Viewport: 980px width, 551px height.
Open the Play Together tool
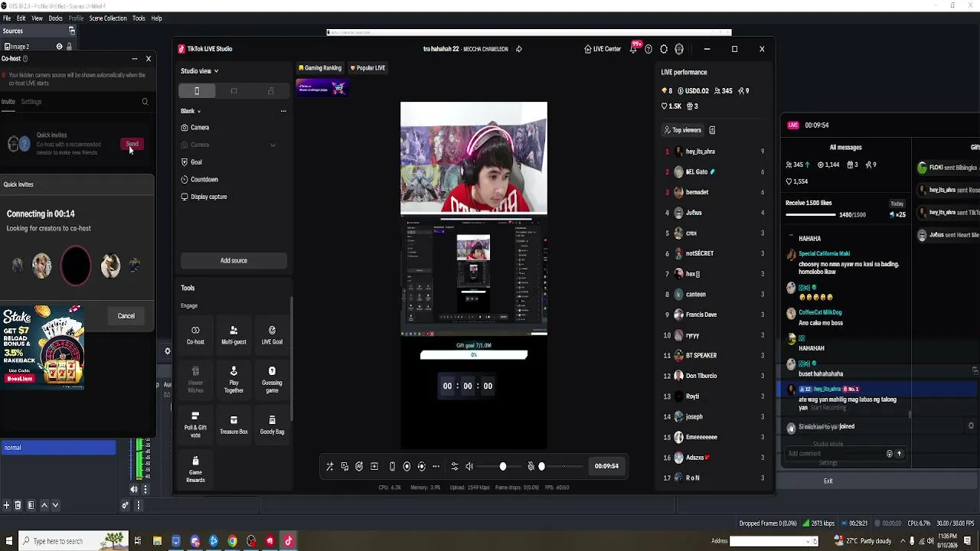tap(234, 379)
